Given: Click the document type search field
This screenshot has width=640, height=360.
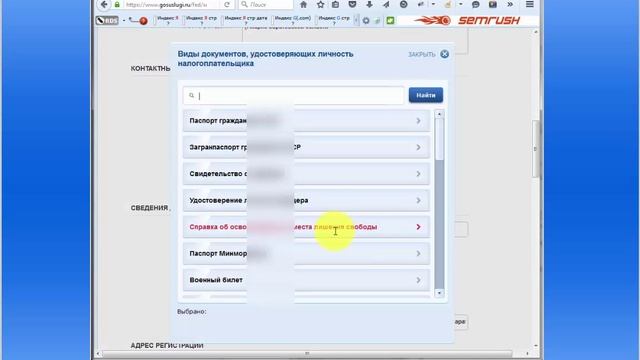Looking at the screenshot, I should click(x=293, y=96).
